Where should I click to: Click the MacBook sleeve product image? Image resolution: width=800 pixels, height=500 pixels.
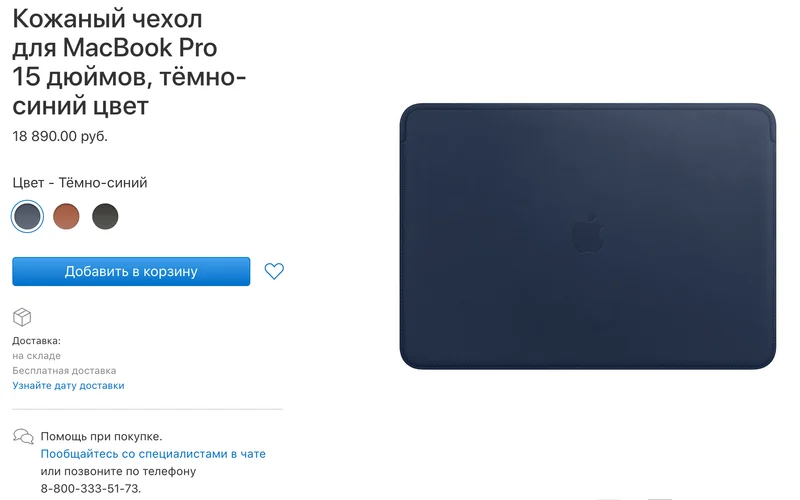coord(588,236)
